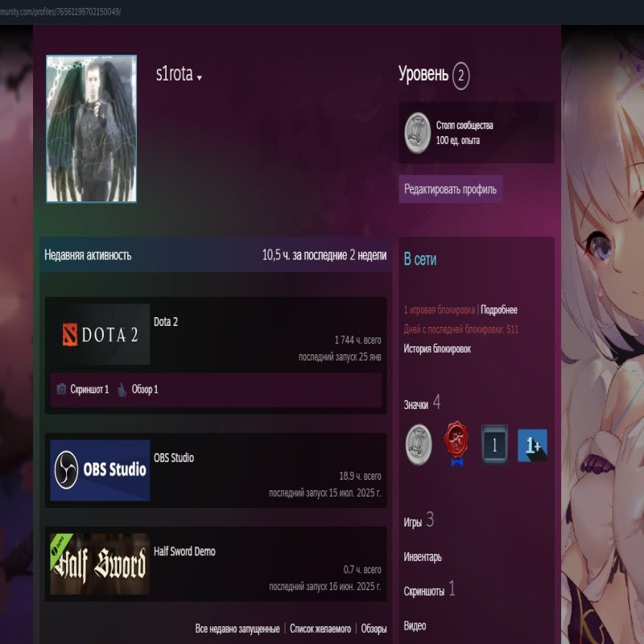This screenshot has height=644, width=644.
Task: Open the red wax seal badge
Action: (x=456, y=445)
